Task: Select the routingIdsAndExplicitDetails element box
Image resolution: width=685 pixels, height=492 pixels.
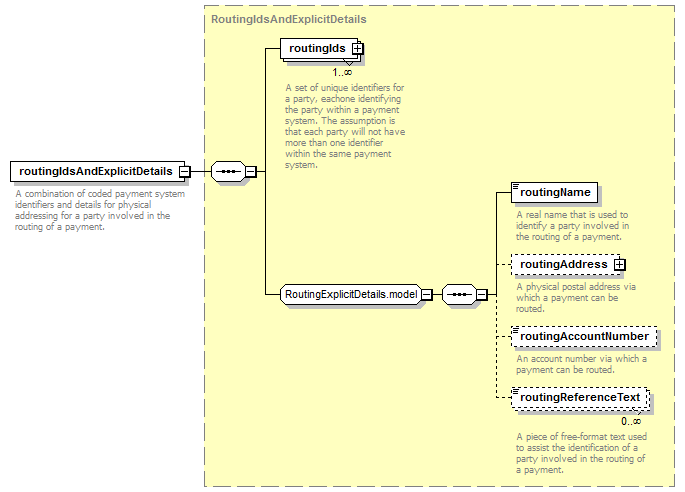Action: [x=97, y=172]
